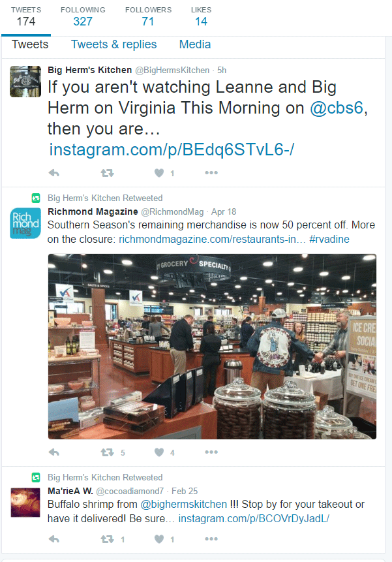Retweet the Buffalo shrimp tweet

pos(107,539)
